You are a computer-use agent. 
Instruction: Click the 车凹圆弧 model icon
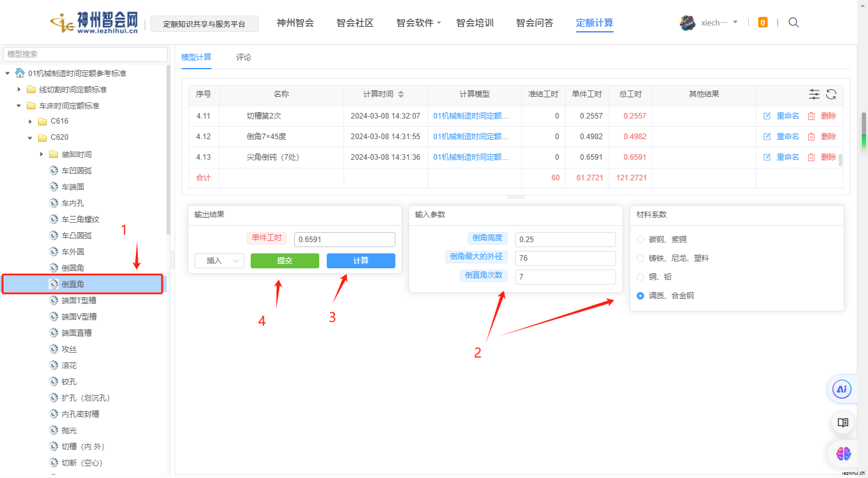pyautogui.click(x=54, y=170)
